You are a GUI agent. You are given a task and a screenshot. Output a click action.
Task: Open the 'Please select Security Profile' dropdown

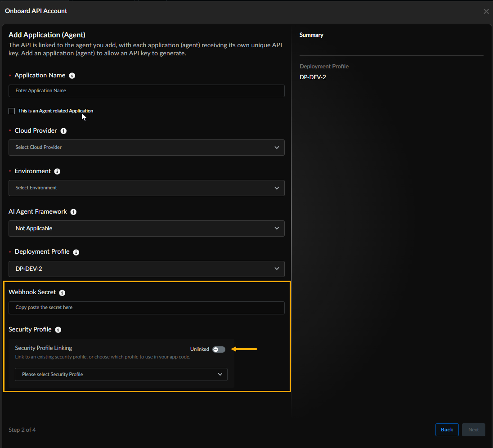121,374
